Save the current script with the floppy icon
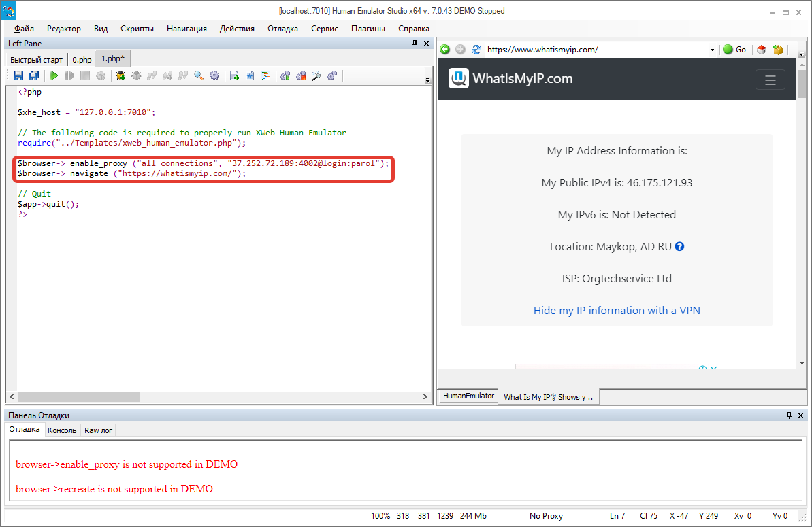This screenshot has height=527, width=812. pos(18,75)
